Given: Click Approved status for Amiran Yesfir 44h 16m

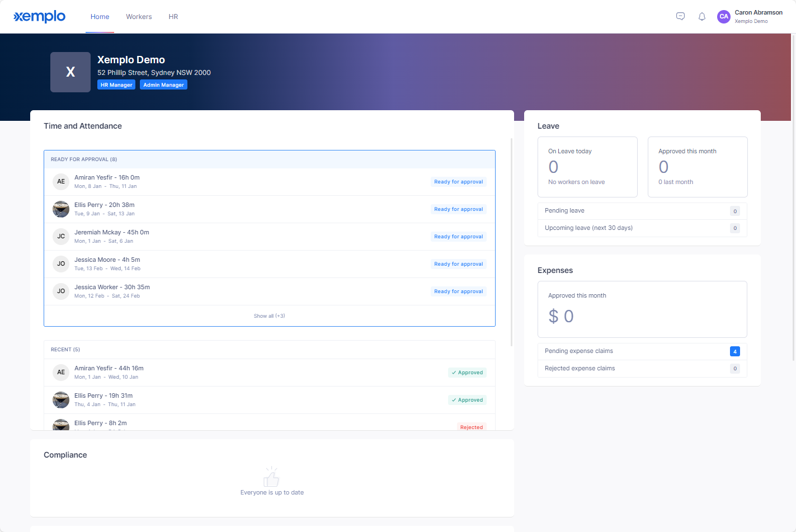Looking at the screenshot, I should coord(467,373).
